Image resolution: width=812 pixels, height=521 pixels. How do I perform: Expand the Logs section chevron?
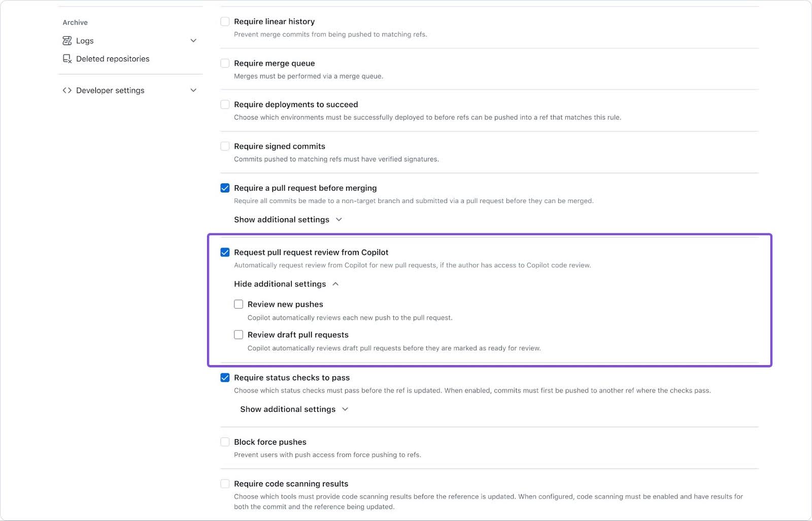(193, 41)
